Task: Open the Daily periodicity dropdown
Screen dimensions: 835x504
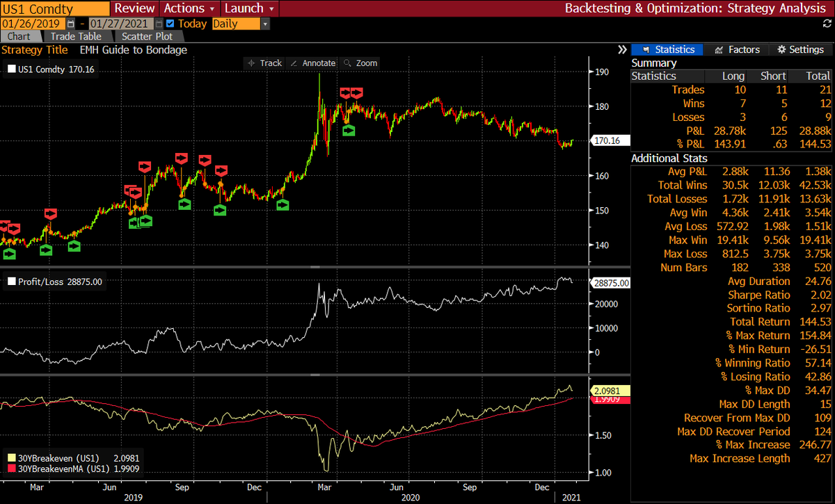Action: pyautogui.click(x=264, y=22)
